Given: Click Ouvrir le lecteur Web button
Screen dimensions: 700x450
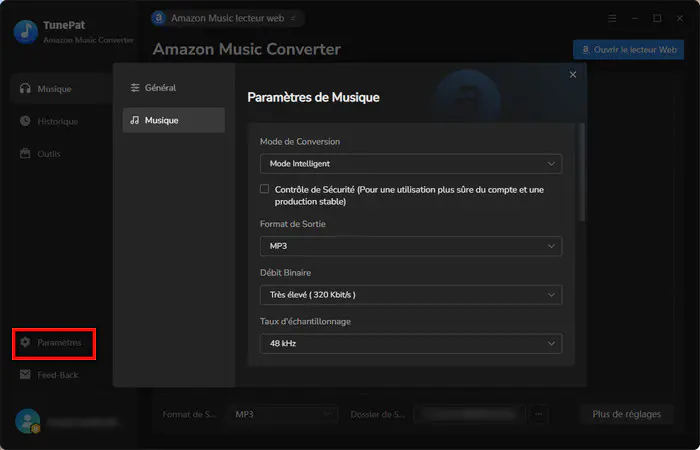Looking at the screenshot, I should (628, 50).
